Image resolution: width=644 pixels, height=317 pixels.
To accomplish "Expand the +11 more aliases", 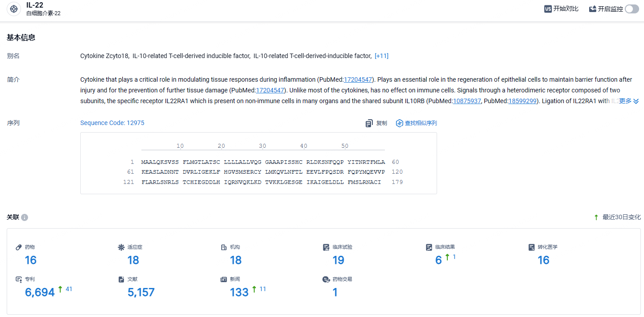I will (x=381, y=56).
